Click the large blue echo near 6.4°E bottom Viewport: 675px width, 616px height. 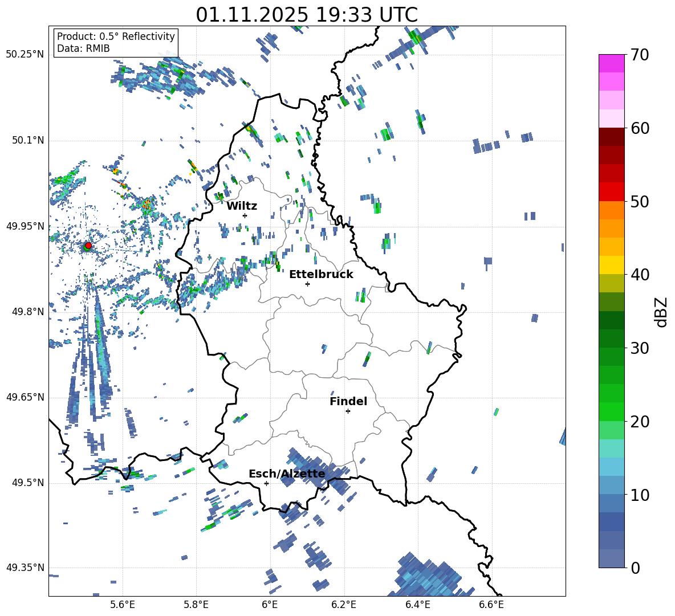pos(426,577)
